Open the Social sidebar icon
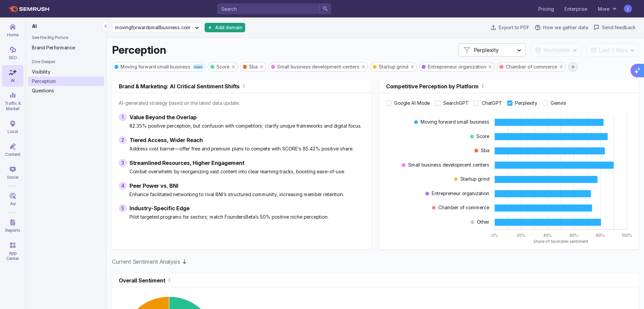Viewport: 644px width, 309px height. click(x=13, y=173)
